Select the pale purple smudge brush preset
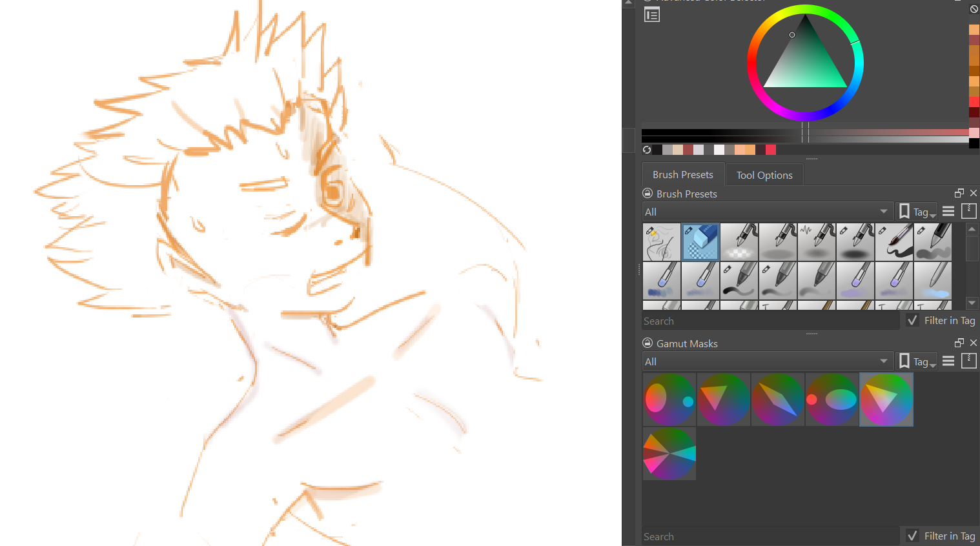 point(855,281)
